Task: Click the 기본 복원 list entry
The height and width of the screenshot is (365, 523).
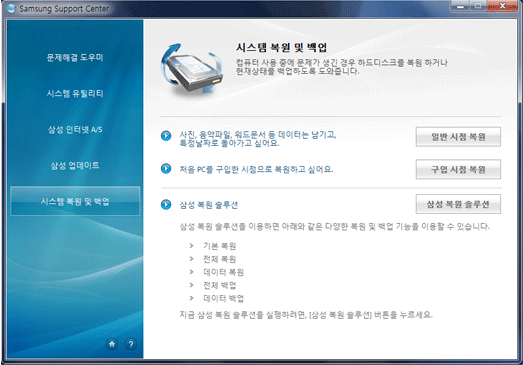Action: [220, 246]
